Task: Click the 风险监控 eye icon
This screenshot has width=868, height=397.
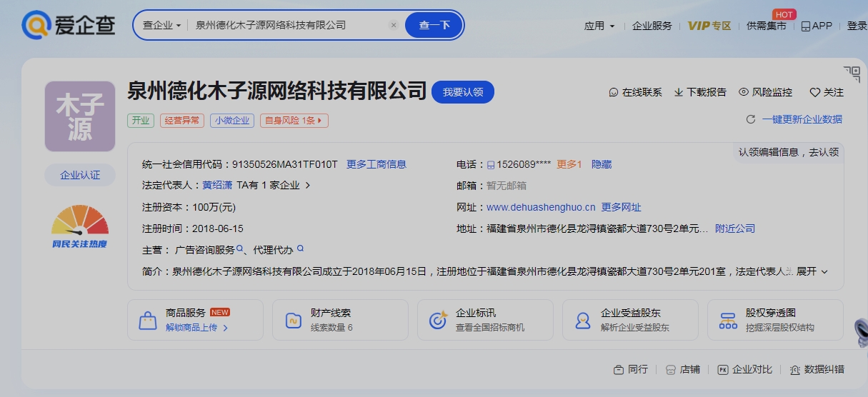Action: click(744, 92)
